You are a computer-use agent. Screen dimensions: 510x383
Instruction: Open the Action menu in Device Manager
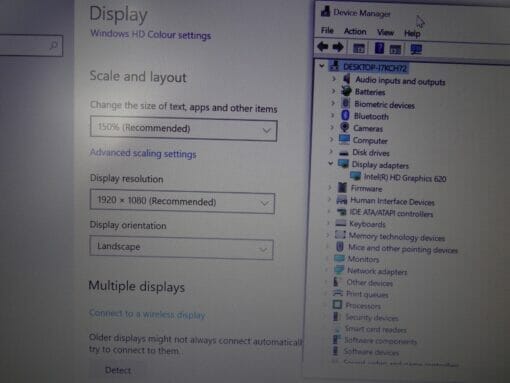pos(355,31)
